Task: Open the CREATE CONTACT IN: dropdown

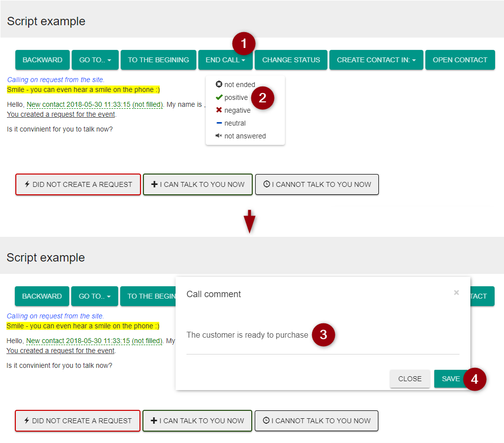Action: (x=376, y=60)
